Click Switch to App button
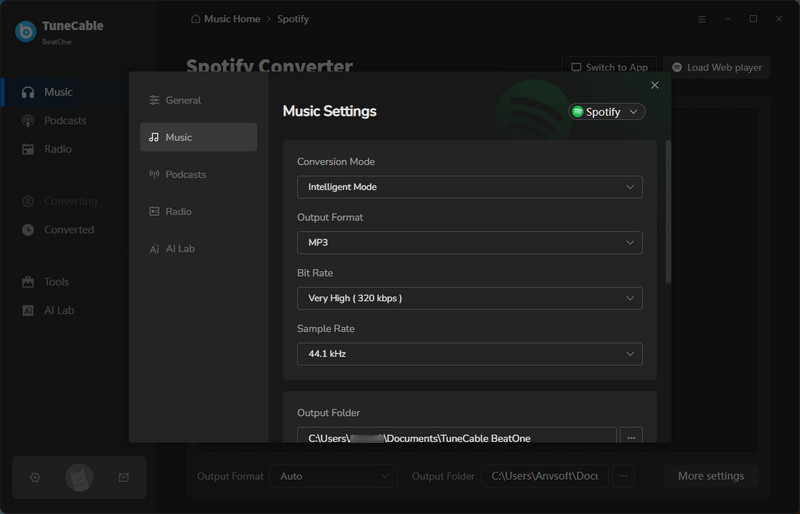This screenshot has width=800, height=514. (609, 67)
